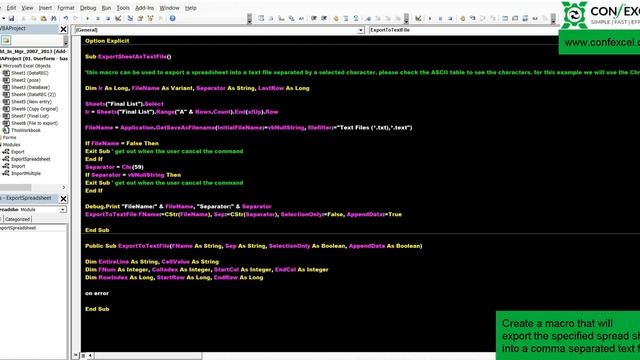Open the Debug menu

tap(88, 8)
